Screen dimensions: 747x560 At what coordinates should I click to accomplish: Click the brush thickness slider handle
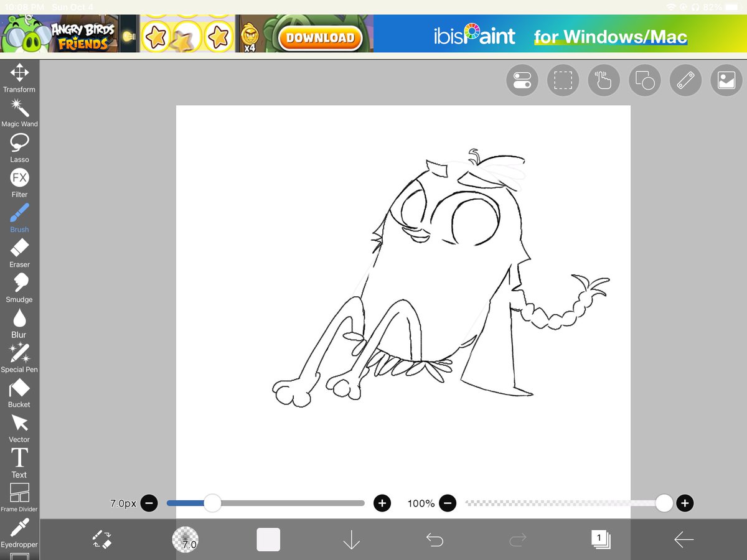(x=212, y=503)
